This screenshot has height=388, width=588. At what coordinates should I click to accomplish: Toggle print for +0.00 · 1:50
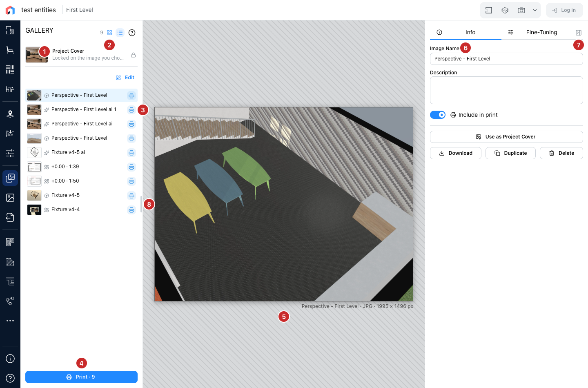pos(131,181)
